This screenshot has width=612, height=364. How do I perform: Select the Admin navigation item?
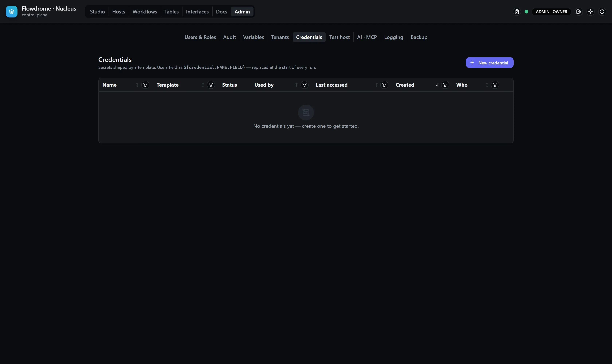click(242, 11)
